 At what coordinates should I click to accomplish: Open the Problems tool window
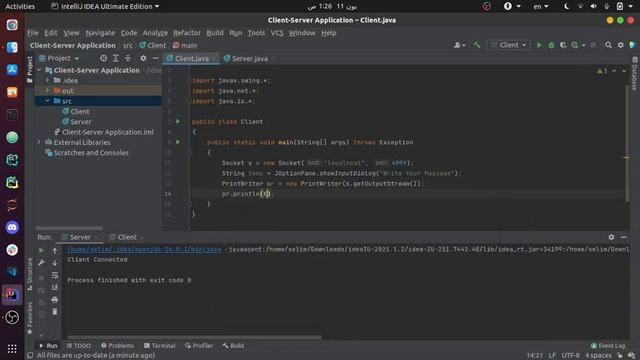[x=117, y=346]
